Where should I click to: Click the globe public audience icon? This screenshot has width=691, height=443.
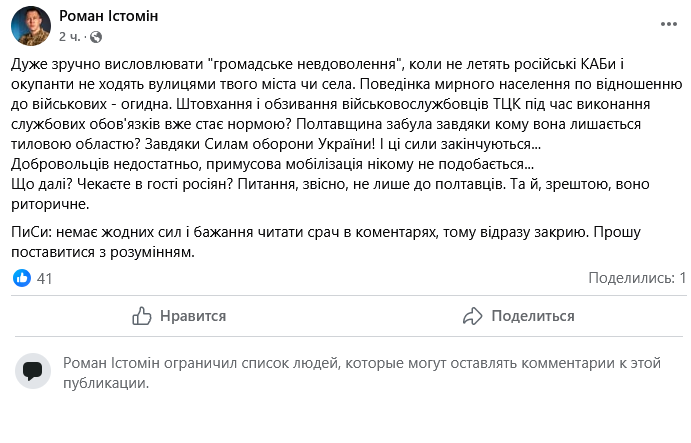point(96,37)
